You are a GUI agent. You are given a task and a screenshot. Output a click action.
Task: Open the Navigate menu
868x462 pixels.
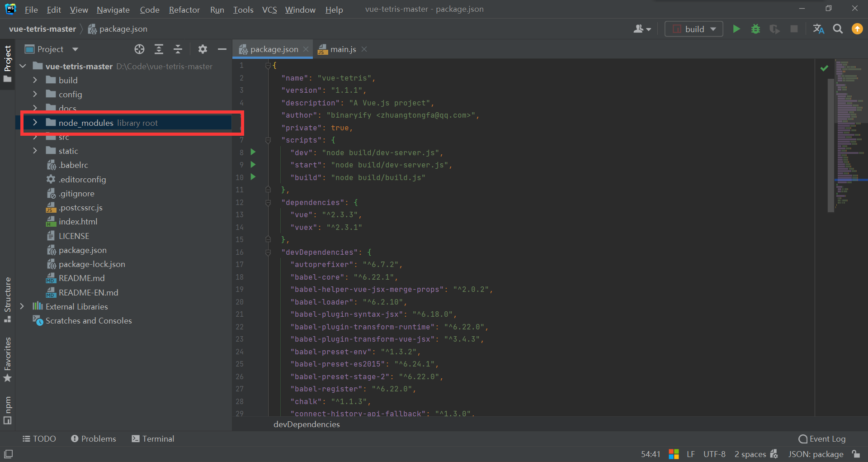[113, 10]
